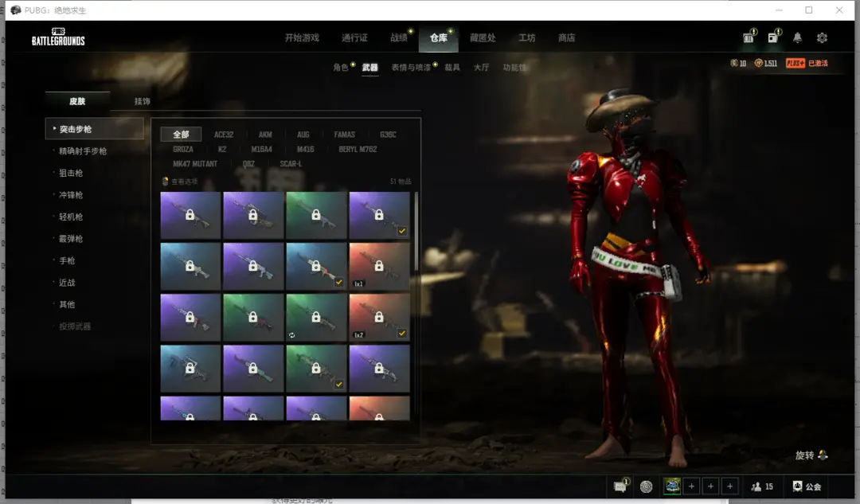
Task: Click the round radio wheel icon in bottom bar
Action: [x=646, y=486]
